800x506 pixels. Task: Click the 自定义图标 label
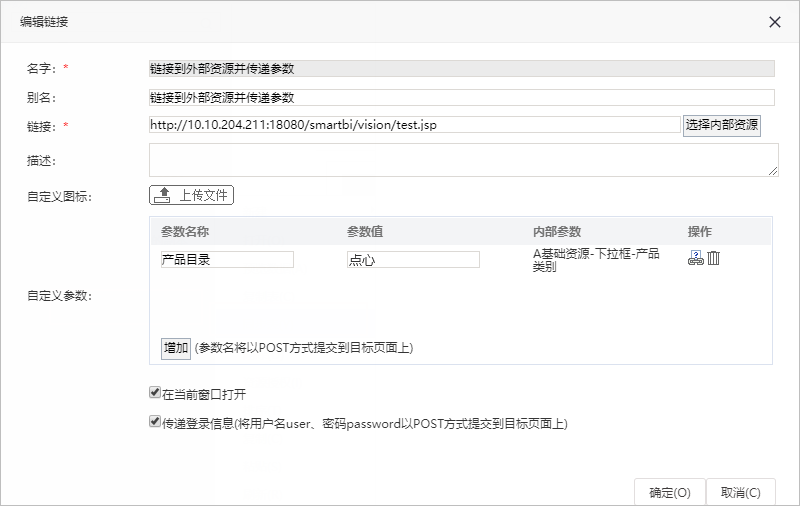(x=59, y=197)
